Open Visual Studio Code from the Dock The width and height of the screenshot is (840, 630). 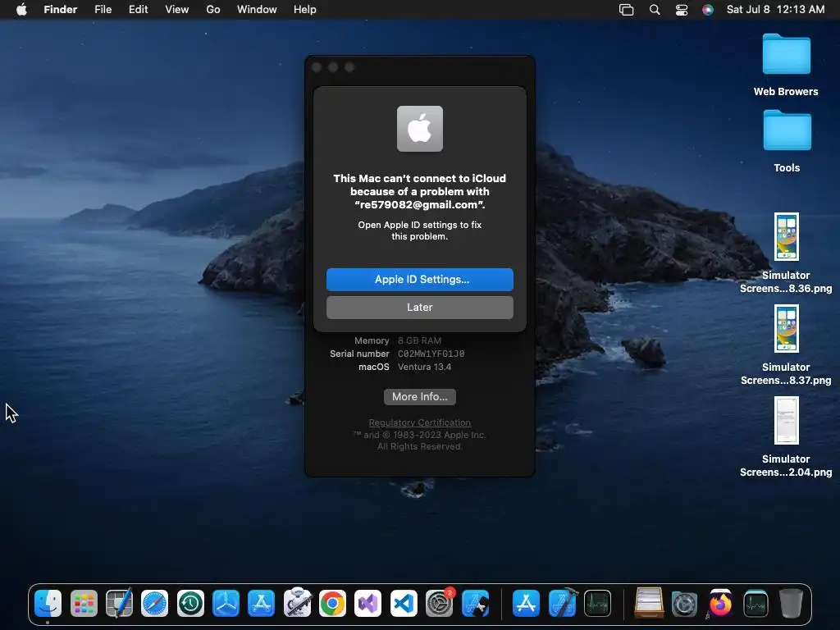click(404, 603)
